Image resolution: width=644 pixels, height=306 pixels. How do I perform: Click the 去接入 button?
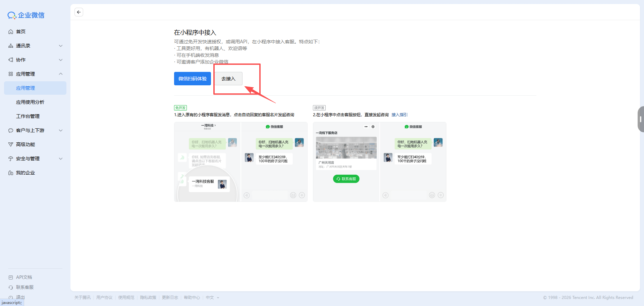pos(228,79)
